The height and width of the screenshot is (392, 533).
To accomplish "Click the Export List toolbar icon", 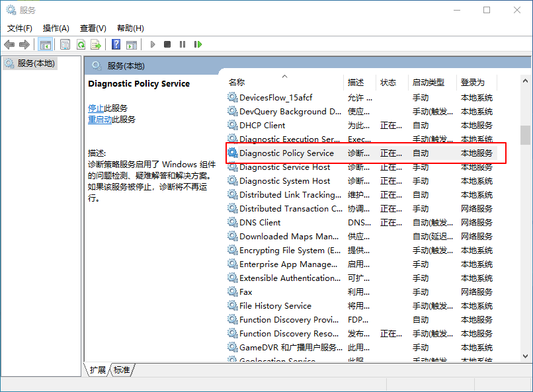I will pos(96,44).
